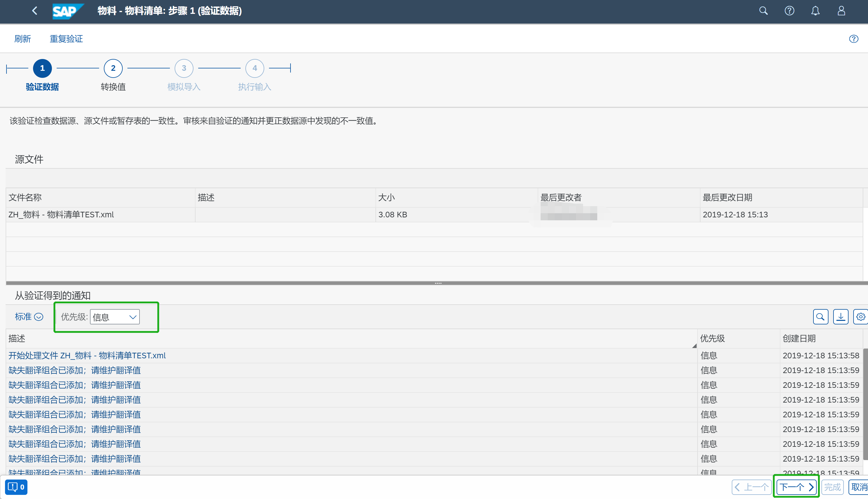Viewport: 868px width, 499px height.
Task: Click the 完成 button
Action: tap(832, 487)
